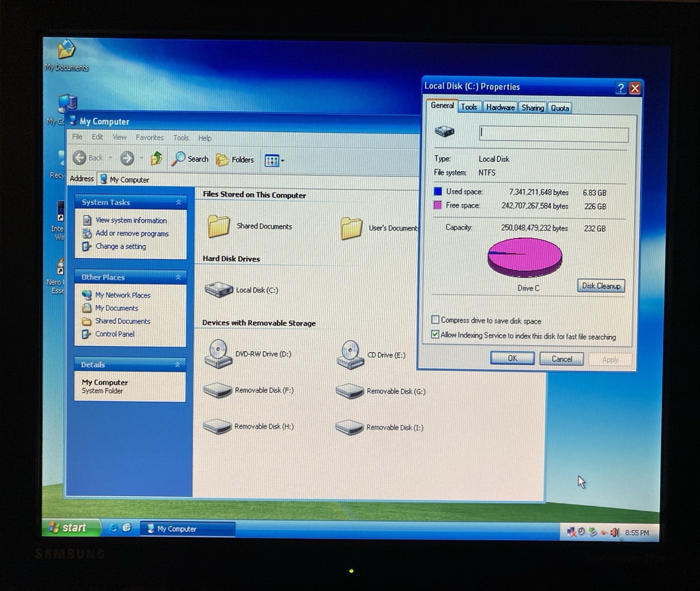Open Search pane from toolbar
This screenshot has height=591, width=700.
190,159
